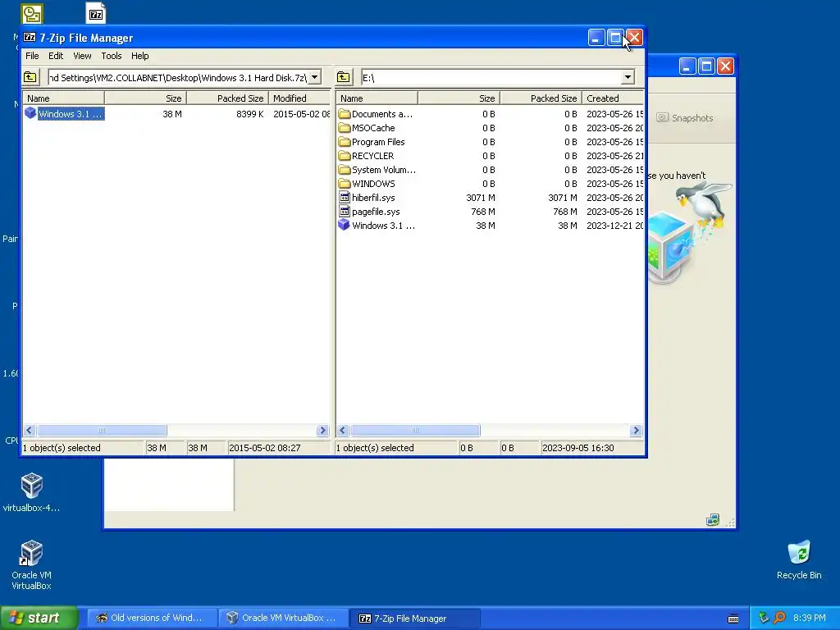
Task: Select the Documents a... folder icon
Action: coord(345,114)
